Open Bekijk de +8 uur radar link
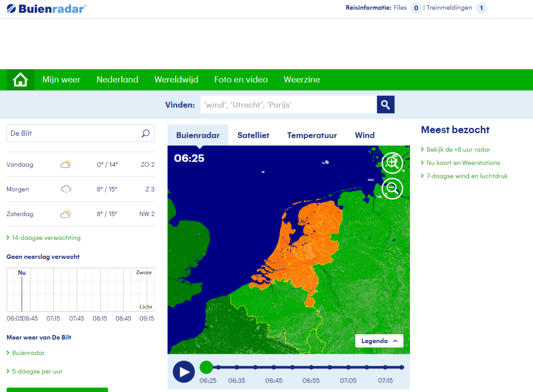Image resolution: width=533 pixels, height=392 pixels. coord(458,150)
